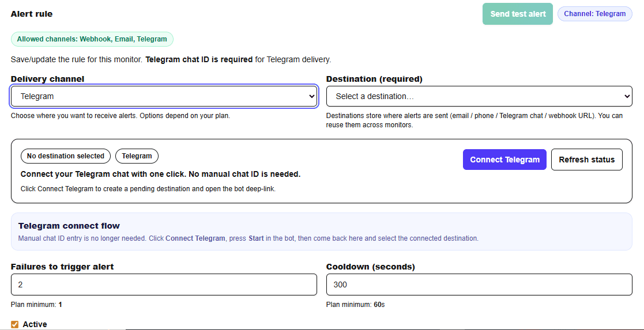Click the No destination selected pill
644x330 pixels.
(x=66, y=156)
